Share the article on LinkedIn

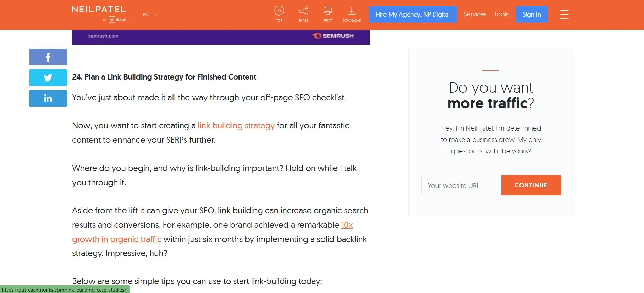click(48, 99)
